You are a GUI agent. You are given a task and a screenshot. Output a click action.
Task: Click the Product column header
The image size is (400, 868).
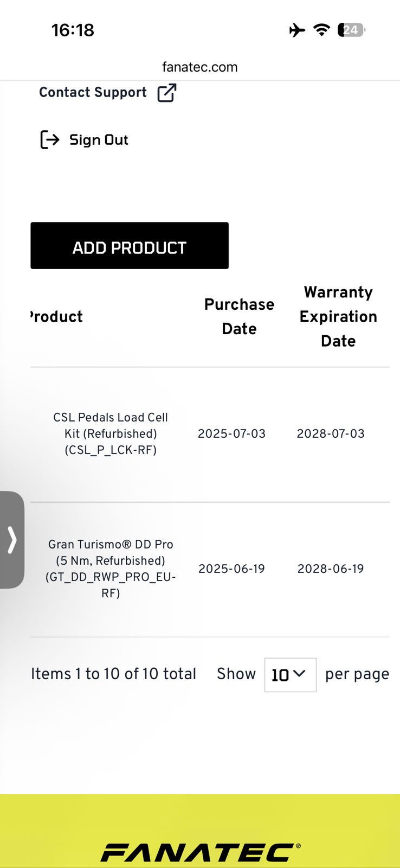[x=56, y=316]
